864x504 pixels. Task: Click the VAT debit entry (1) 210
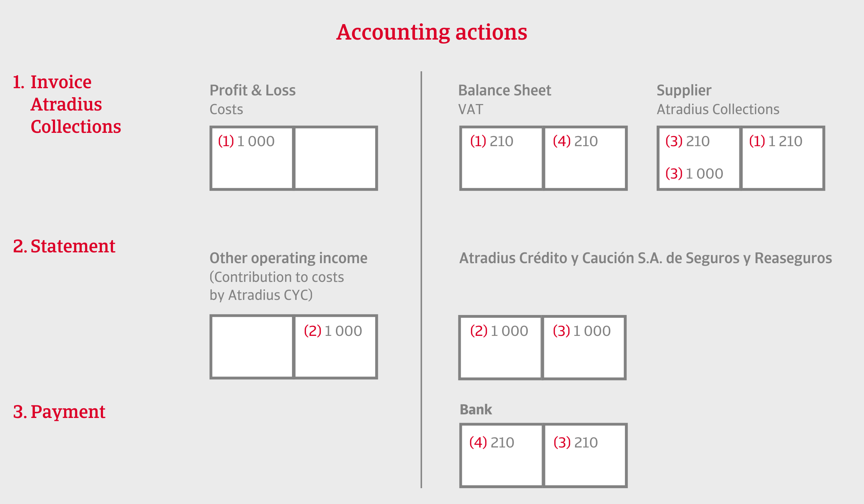pyautogui.click(x=492, y=141)
